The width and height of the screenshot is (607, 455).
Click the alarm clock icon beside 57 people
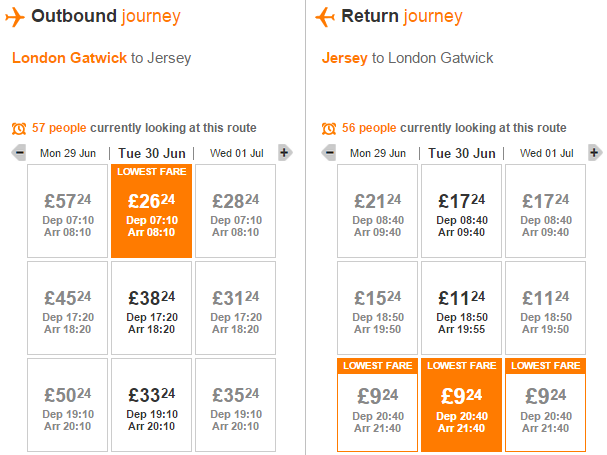click(x=19, y=128)
